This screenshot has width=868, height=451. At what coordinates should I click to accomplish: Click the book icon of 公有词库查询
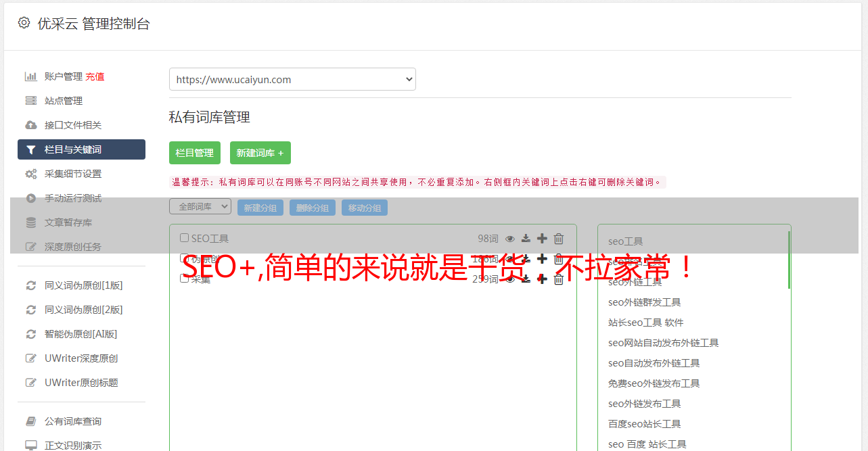(30, 421)
